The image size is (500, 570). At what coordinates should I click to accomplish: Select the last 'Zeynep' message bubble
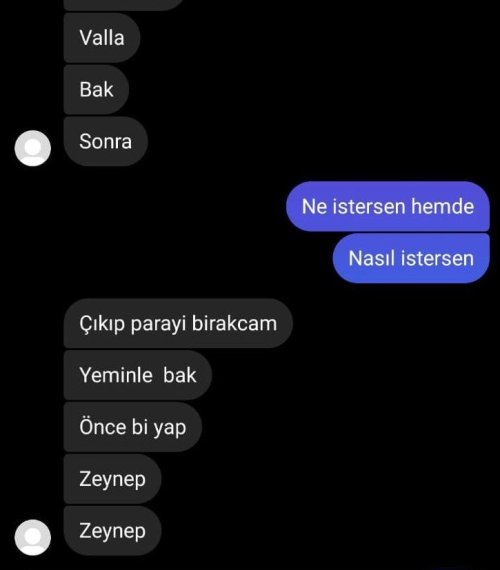click(x=112, y=531)
